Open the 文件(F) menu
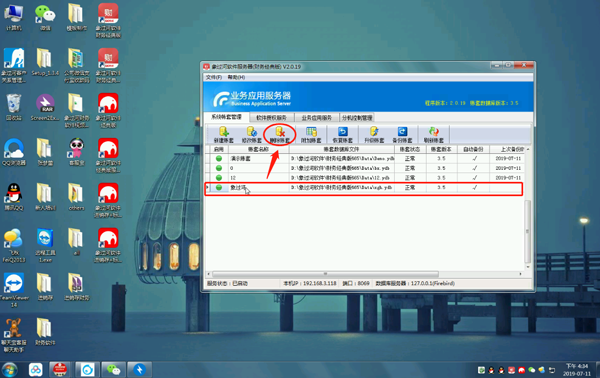 tap(214, 77)
